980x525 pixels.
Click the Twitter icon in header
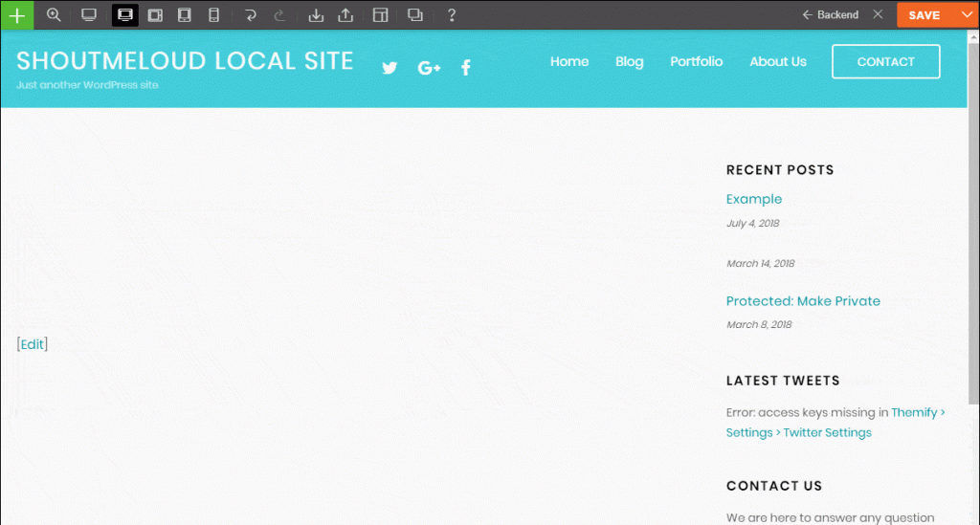click(390, 68)
